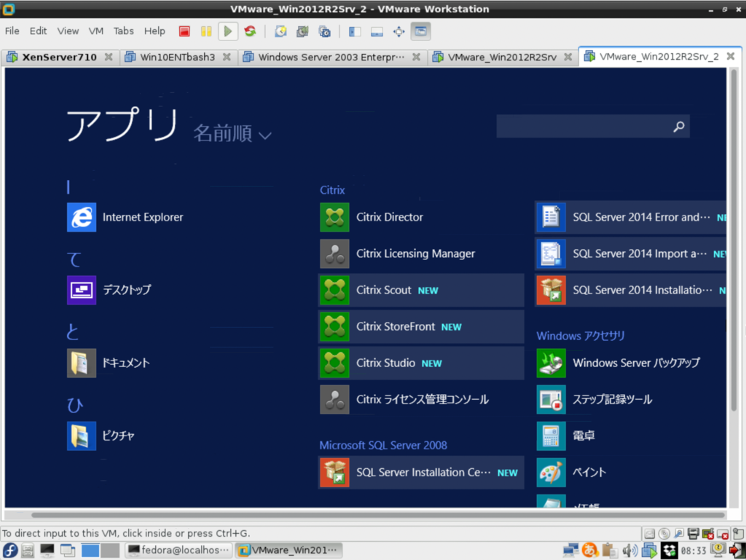The height and width of the screenshot is (560, 746).
Task: Open the Tabs menu
Action: (123, 31)
